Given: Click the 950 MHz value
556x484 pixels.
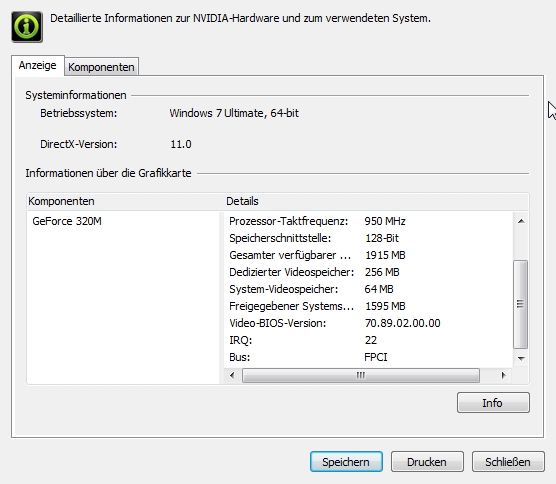Looking at the screenshot, I should coord(385,221).
